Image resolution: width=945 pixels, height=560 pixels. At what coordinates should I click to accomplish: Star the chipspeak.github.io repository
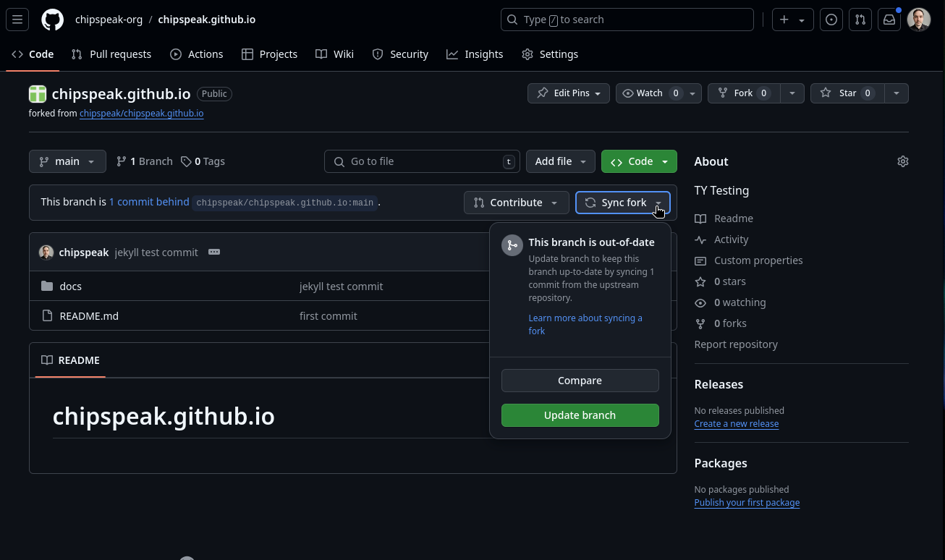[846, 93]
